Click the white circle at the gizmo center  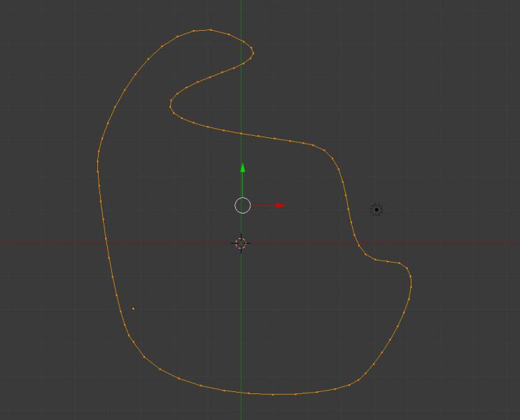pos(242,205)
